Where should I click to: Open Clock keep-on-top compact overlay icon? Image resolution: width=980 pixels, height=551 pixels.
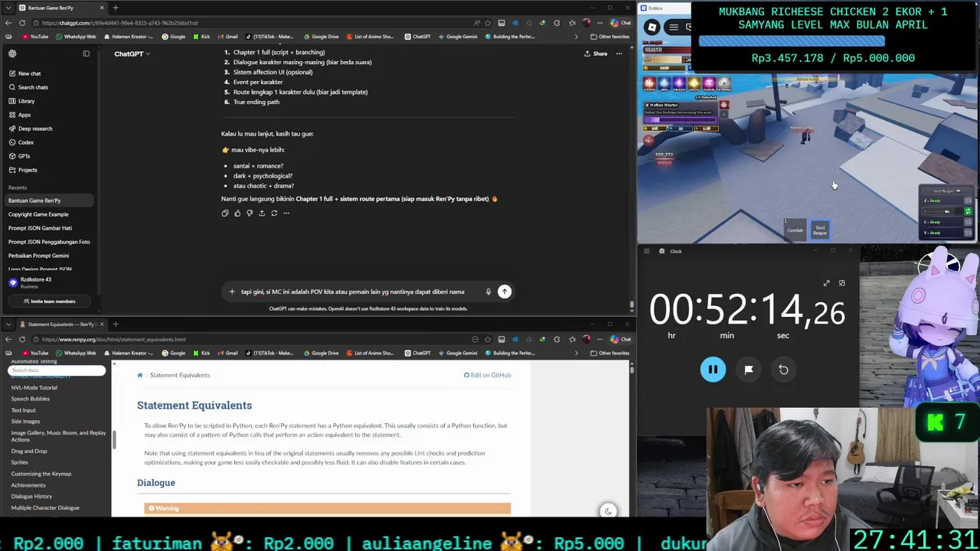[x=841, y=283]
